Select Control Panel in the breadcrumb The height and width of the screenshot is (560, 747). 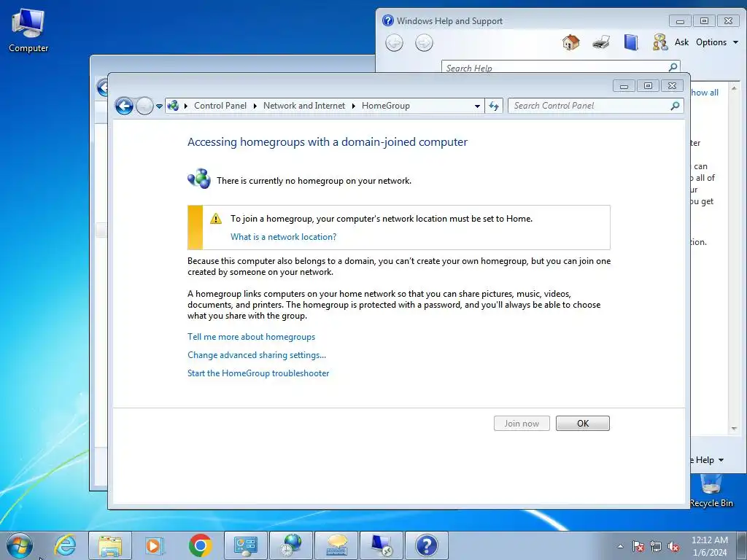pyautogui.click(x=220, y=106)
